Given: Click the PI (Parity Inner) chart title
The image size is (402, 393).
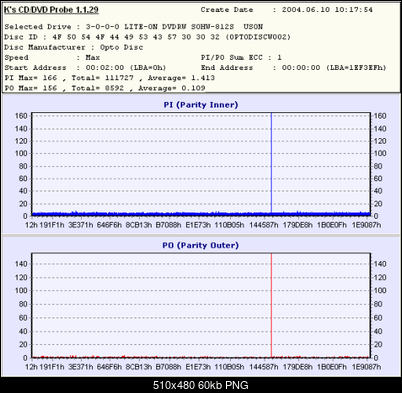Looking at the screenshot, I should click(201, 105).
